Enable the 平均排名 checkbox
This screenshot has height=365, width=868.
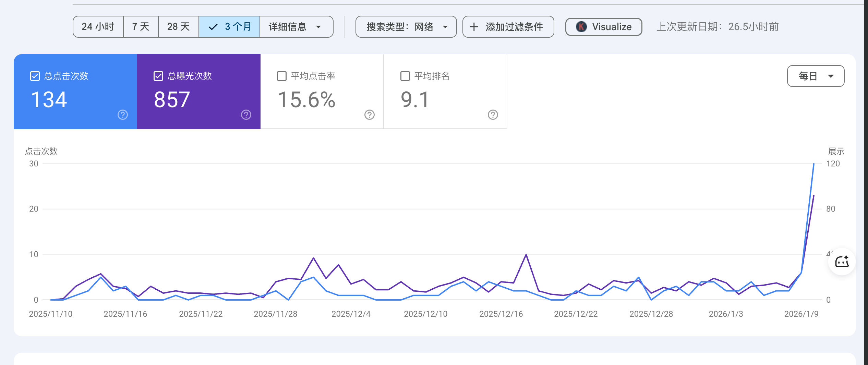point(405,76)
